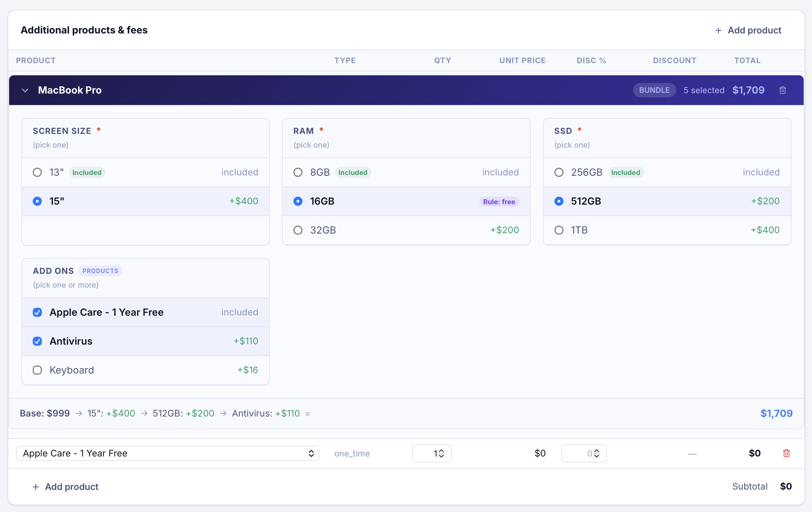Click 512GB: +$200 in the price breakdown

click(x=183, y=413)
